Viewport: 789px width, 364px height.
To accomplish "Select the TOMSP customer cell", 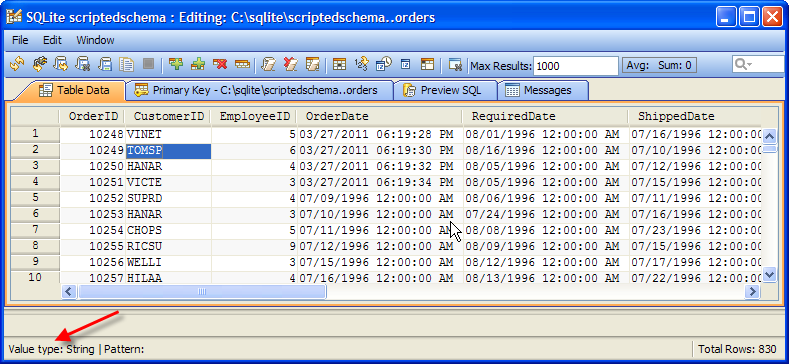I will click(x=168, y=151).
